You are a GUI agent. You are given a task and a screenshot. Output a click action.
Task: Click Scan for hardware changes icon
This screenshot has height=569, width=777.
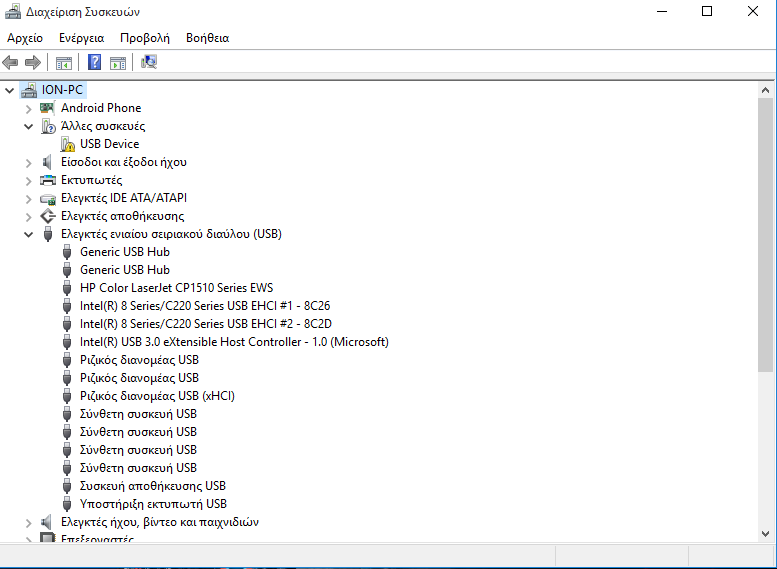[x=149, y=62]
